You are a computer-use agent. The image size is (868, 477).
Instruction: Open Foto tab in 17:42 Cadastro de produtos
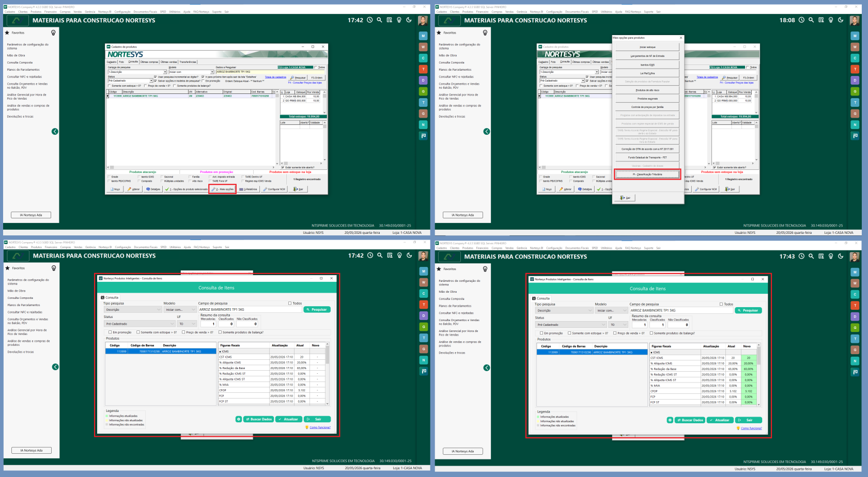(x=121, y=62)
